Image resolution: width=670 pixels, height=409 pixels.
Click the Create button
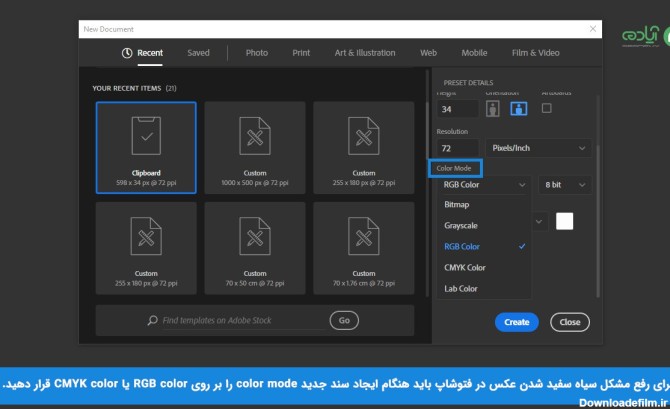click(517, 322)
